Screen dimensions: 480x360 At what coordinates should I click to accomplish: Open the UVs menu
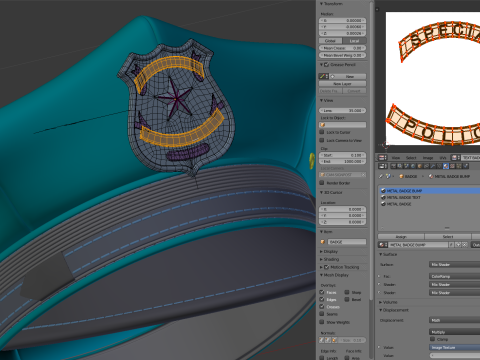[443, 158]
